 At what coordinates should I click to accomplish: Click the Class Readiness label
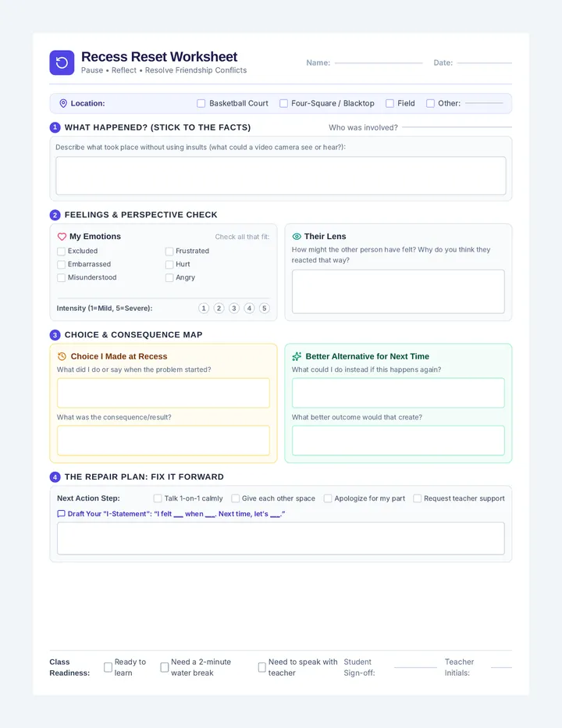[x=69, y=667]
